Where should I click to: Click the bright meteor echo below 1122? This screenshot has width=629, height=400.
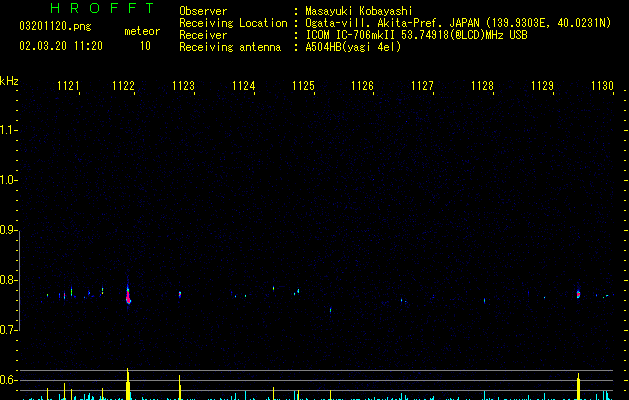point(128,295)
